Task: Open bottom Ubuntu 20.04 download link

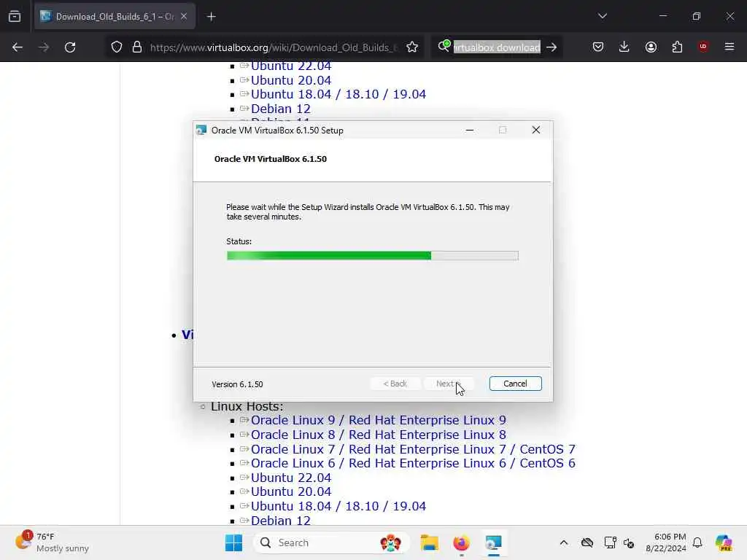Action: click(290, 491)
